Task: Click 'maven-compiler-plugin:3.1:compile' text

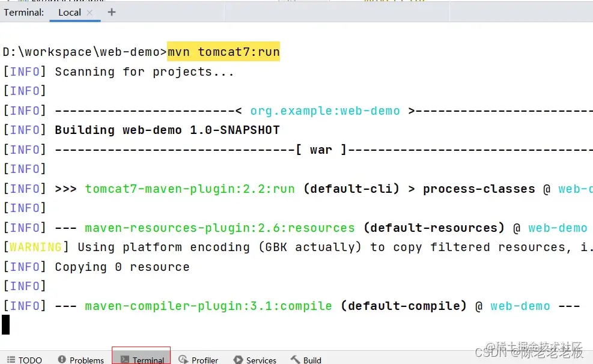Action: (x=208, y=306)
